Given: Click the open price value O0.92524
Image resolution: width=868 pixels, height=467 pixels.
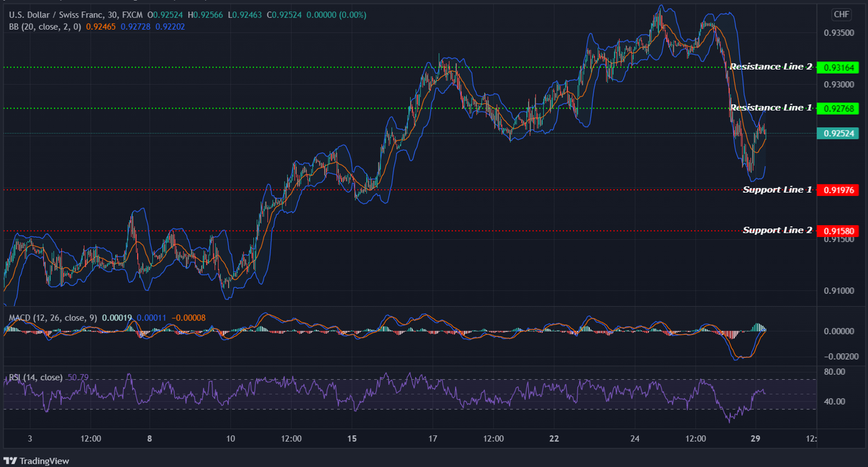Looking at the screenshot, I should click(165, 15).
